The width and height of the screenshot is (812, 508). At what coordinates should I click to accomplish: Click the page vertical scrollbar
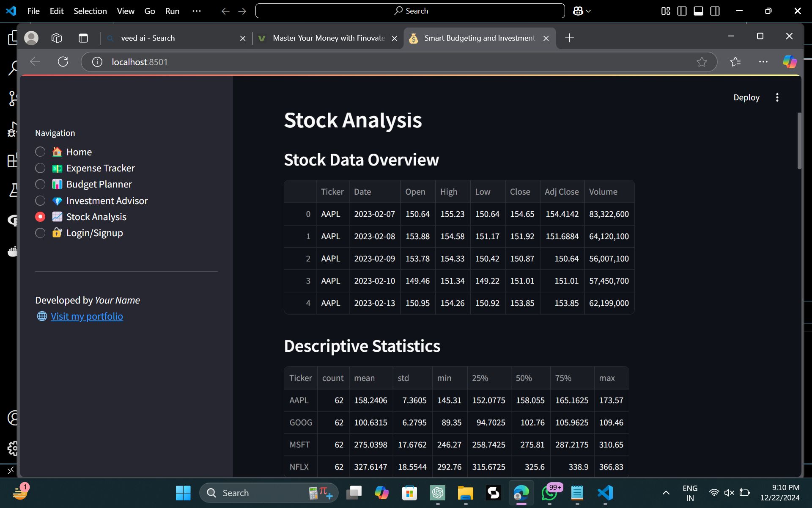[799, 141]
